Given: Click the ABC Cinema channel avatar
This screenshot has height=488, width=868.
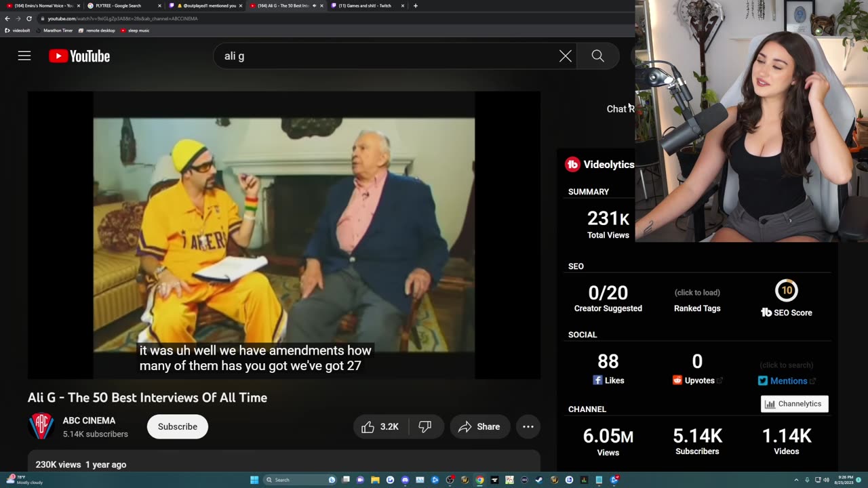Looking at the screenshot, I should click(41, 426).
